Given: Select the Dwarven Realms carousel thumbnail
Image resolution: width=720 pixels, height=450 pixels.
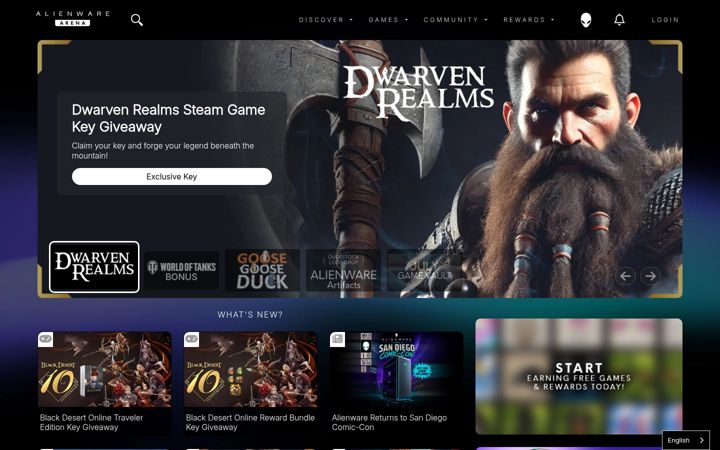Looking at the screenshot, I should [x=94, y=267].
